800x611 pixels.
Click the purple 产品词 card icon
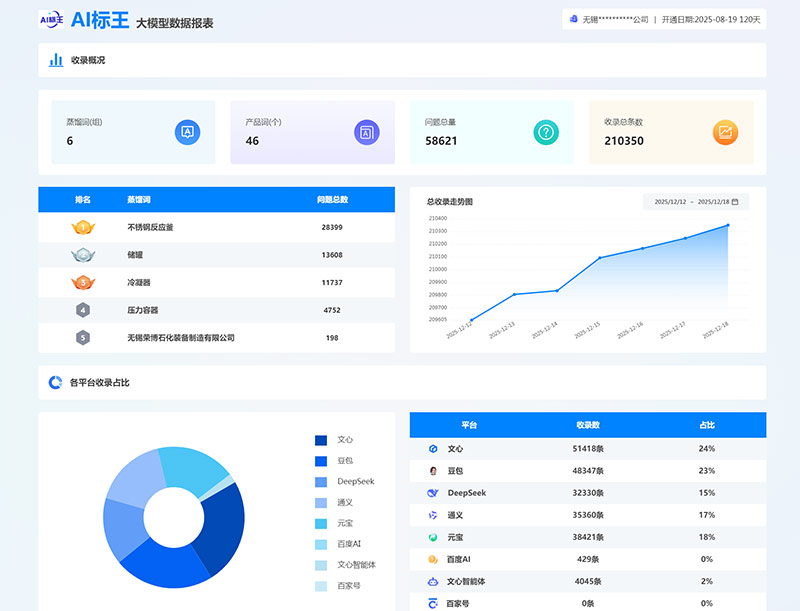click(366, 132)
